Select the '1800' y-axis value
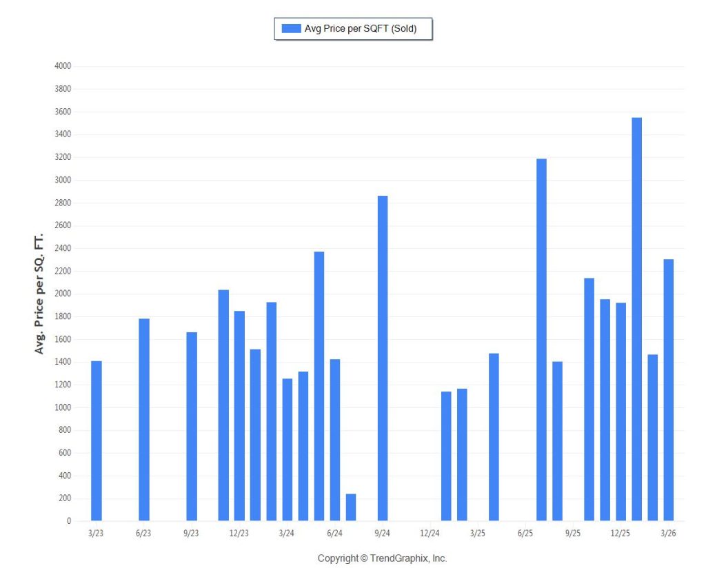706x588 pixels. click(x=63, y=316)
